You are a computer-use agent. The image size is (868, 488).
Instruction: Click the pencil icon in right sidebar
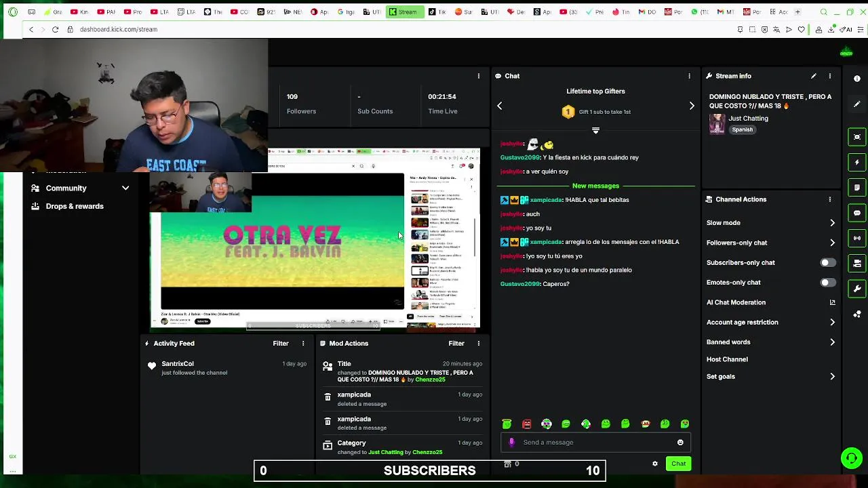click(857, 104)
